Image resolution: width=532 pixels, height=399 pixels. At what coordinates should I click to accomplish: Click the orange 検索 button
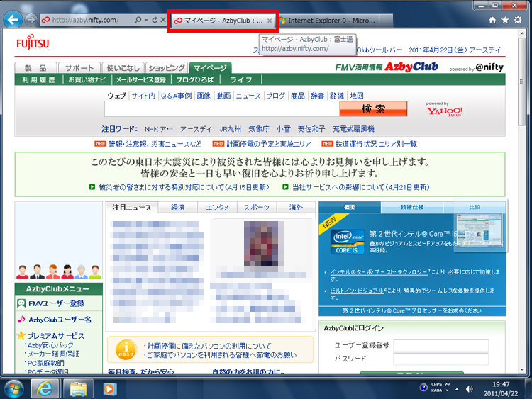373,109
